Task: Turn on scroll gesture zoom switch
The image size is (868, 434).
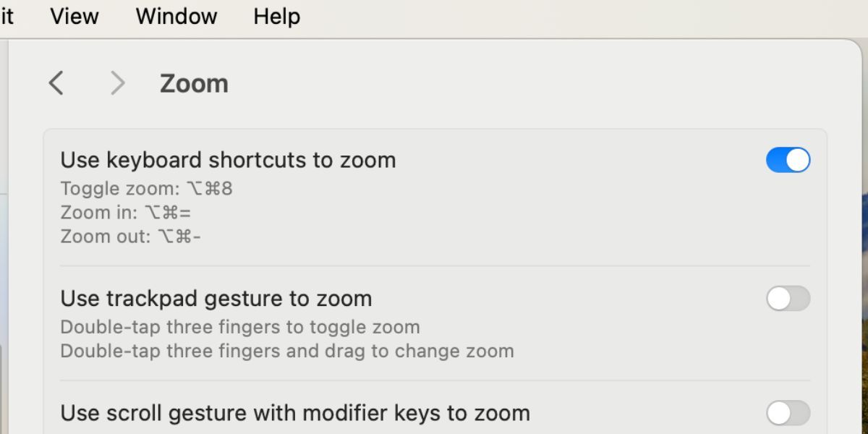Action: [x=788, y=413]
